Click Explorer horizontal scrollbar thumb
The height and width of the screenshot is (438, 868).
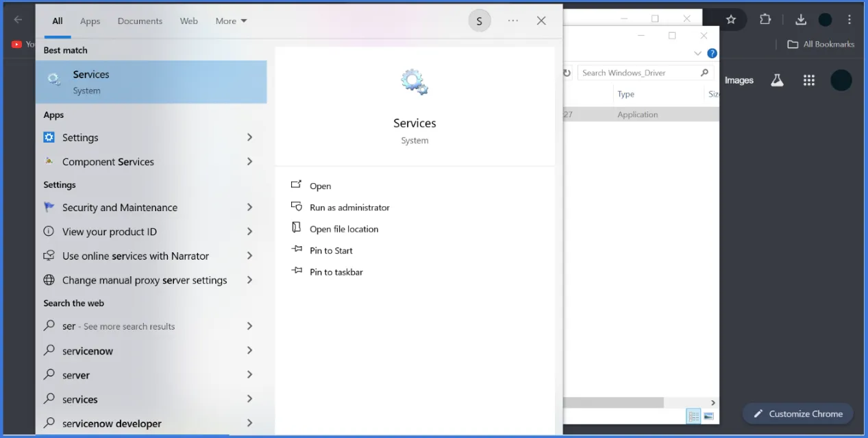click(614, 402)
